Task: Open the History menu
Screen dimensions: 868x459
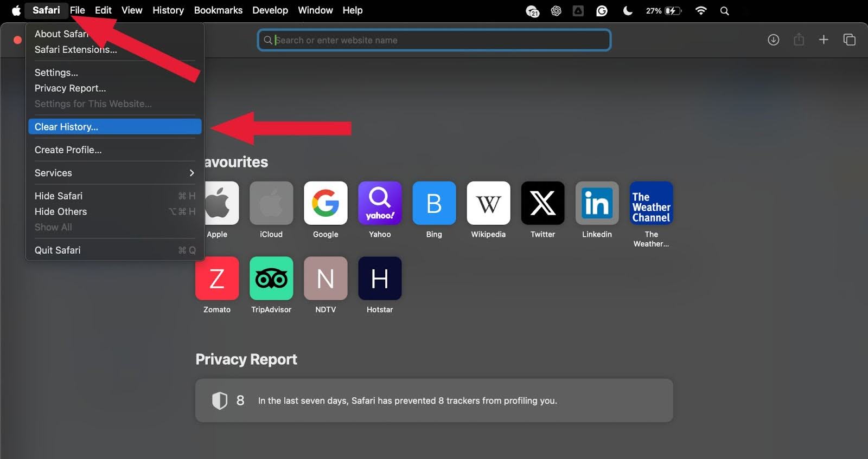Action: point(168,10)
